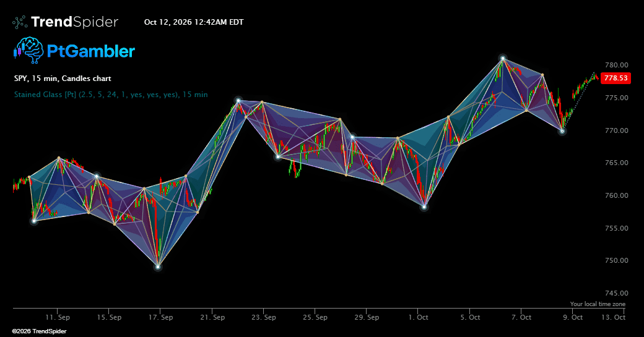Select the Oct 12, 2026 12:42AM EDT timestamp
Viewport: 644px width, 337px height.
tap(194, 22)
